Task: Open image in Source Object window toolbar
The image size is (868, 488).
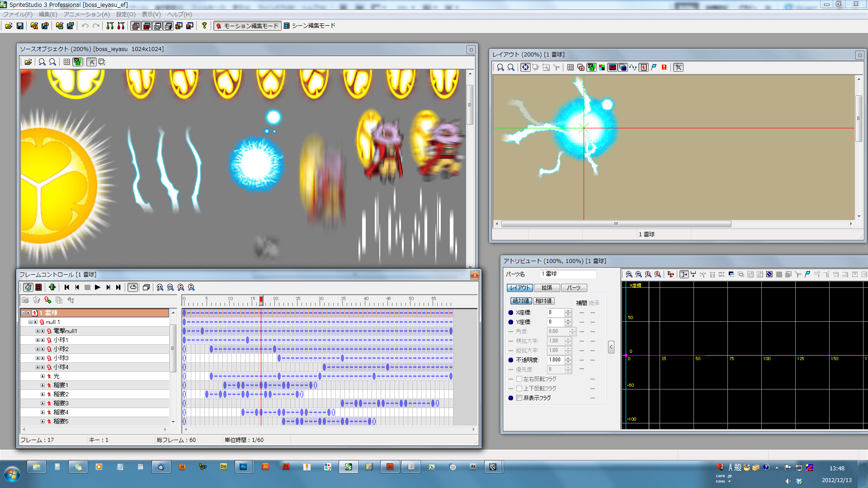Action: 28,62
